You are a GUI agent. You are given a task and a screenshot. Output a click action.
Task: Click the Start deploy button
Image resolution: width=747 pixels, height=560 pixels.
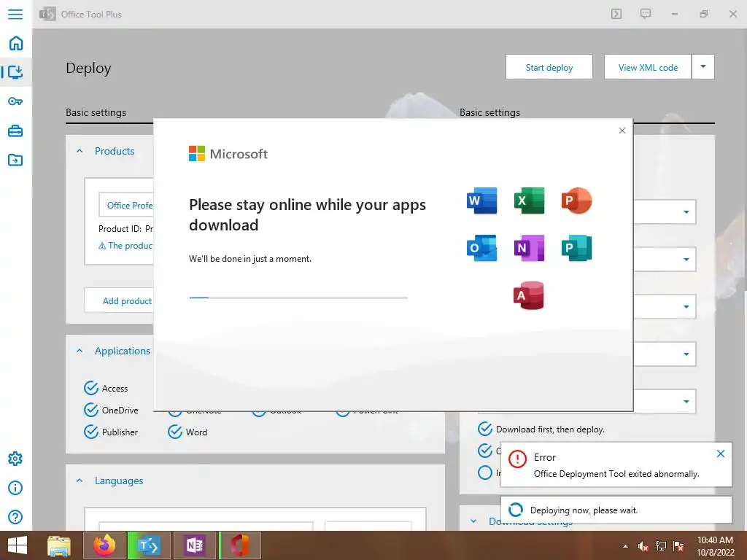point(549,67)
